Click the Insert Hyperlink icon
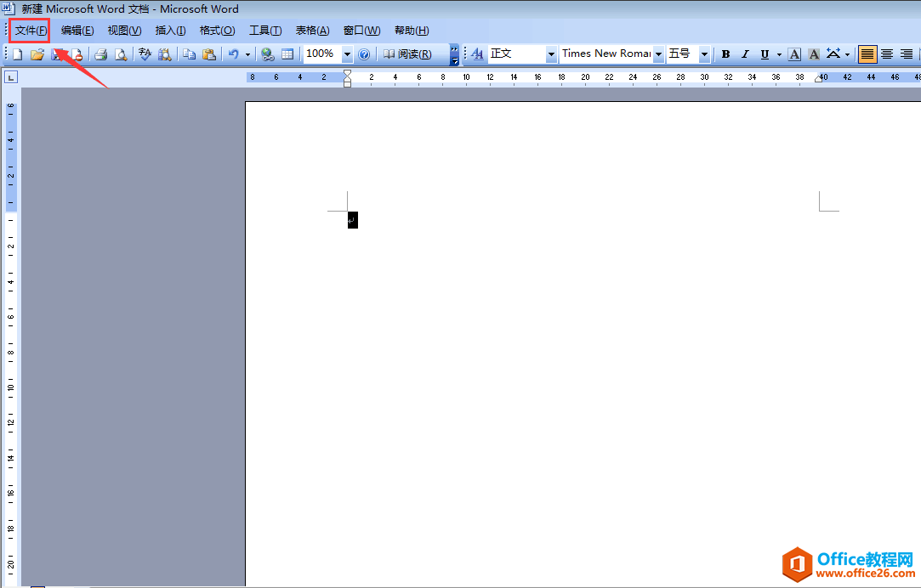921x588 pixels. coord(268,54)
